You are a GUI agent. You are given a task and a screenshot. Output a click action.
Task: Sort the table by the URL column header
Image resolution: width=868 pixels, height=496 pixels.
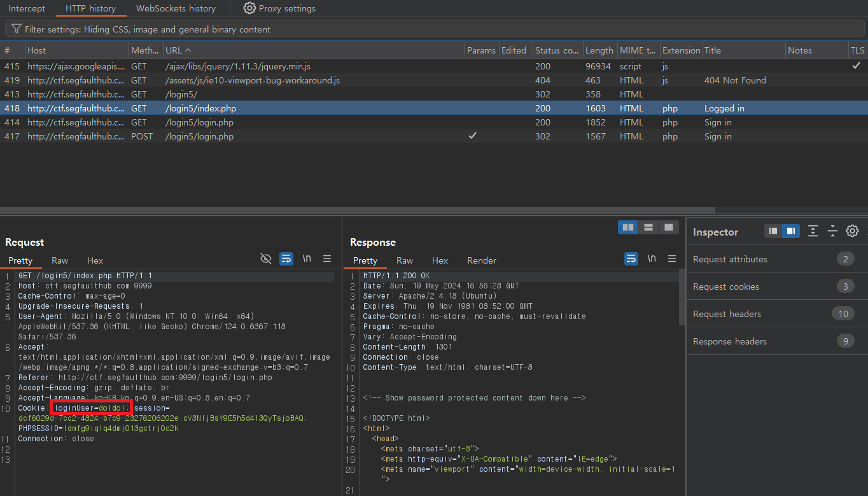[x=178, y=50]
